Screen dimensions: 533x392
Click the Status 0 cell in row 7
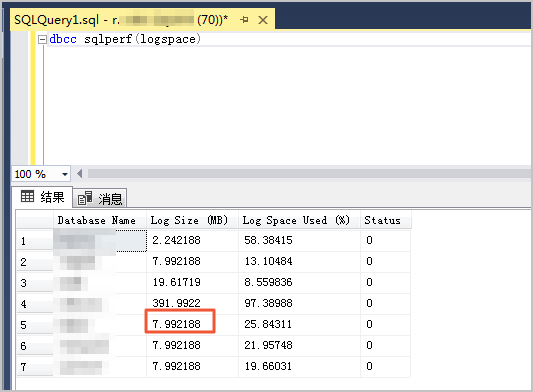385,367
